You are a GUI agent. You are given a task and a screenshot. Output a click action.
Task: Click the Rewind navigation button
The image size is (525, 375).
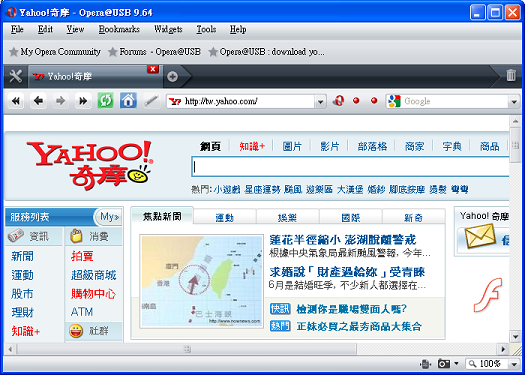[16, 101]
